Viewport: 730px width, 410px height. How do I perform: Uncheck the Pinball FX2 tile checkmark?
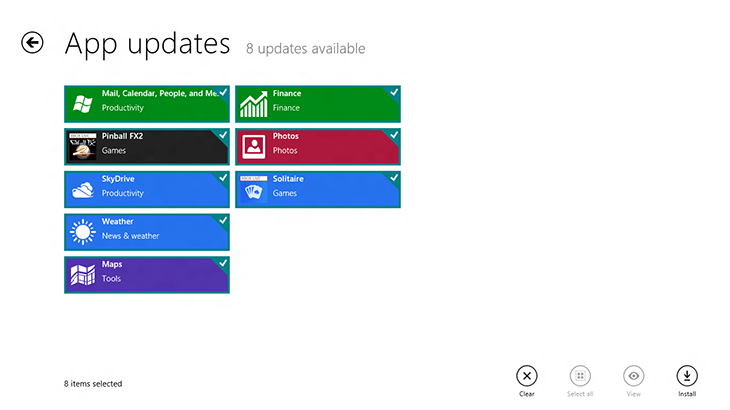223,135
